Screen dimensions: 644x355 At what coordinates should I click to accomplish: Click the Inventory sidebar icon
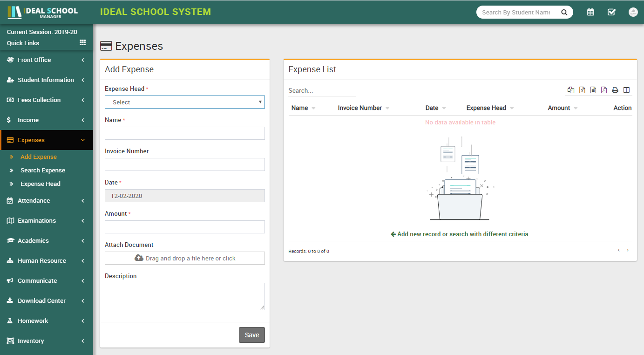click(10, 341)
